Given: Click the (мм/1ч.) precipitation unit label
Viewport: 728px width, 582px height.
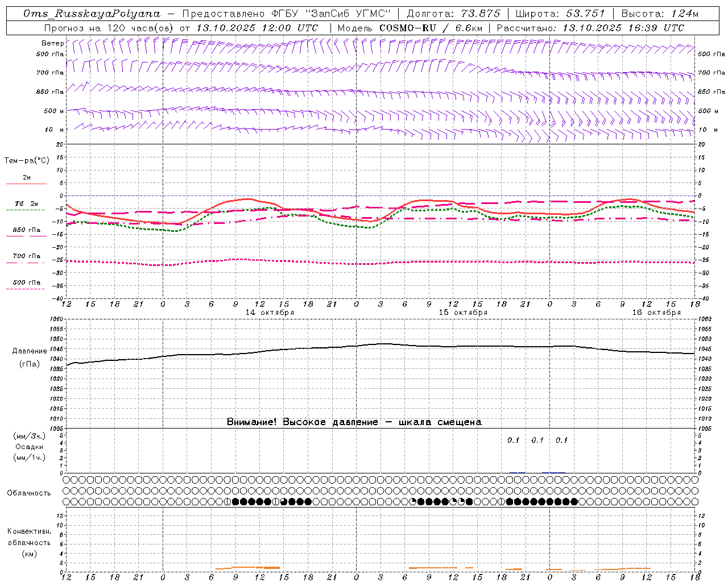Looking at the screenshot, I should coord(30,458).
